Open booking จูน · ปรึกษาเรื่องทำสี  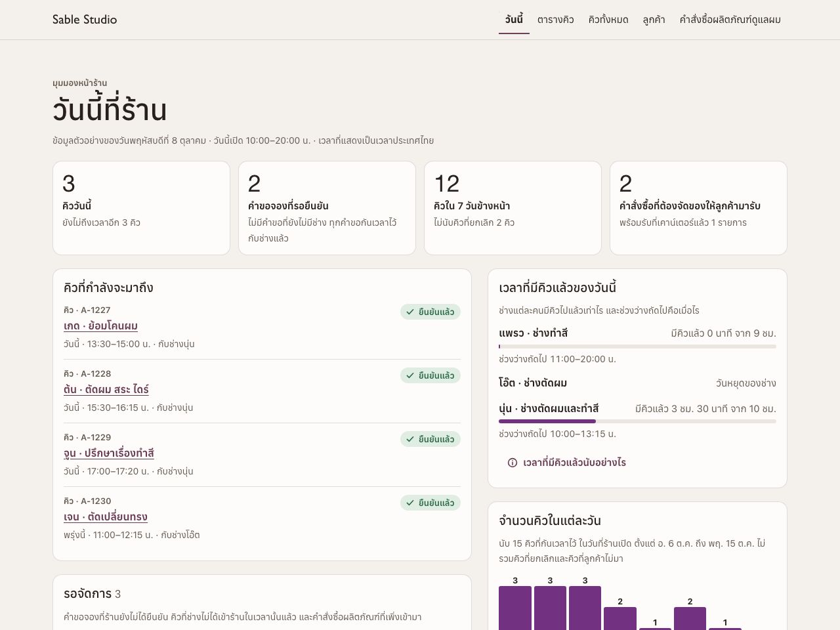(x=109, y=453)
